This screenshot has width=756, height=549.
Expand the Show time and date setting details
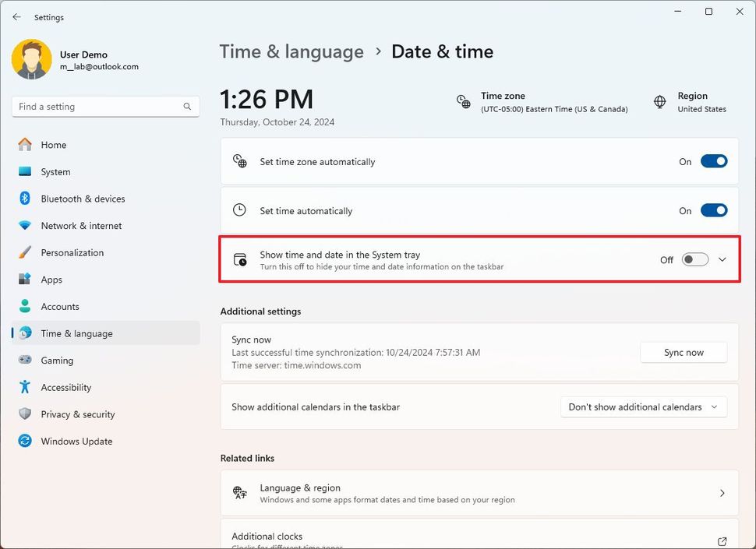coord(723,259)
